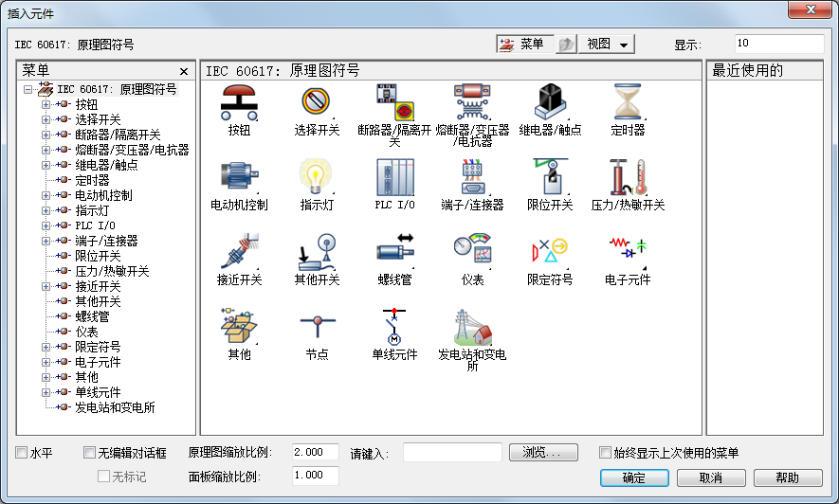The image size is (839, 504).
Task: Click the 面板缩放比例 input field
Action: point(315,476)
